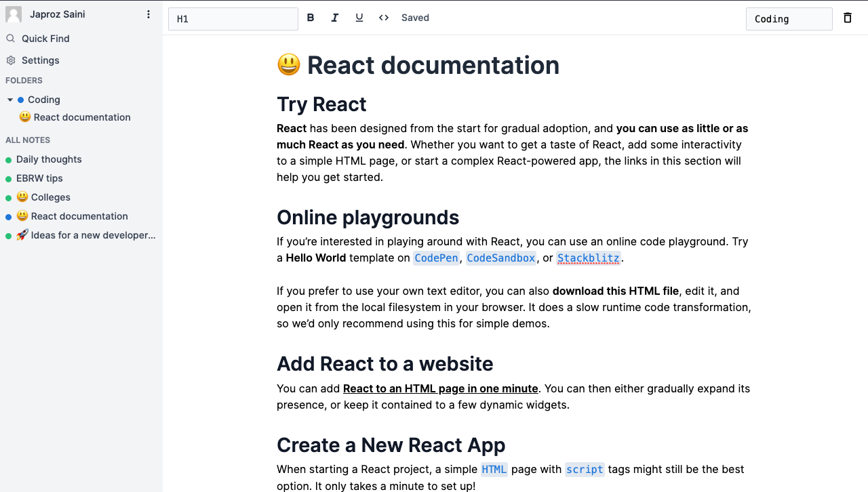Collapse the Coding folder
The height and width of the screenshot is (492, 868).
tap(10, 100)
